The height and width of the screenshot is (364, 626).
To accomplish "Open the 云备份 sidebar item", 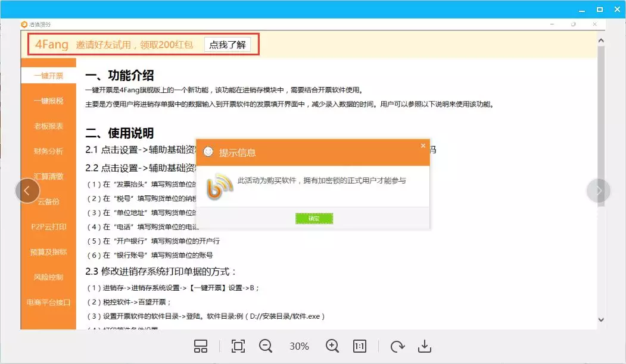I will click(48, 201).
